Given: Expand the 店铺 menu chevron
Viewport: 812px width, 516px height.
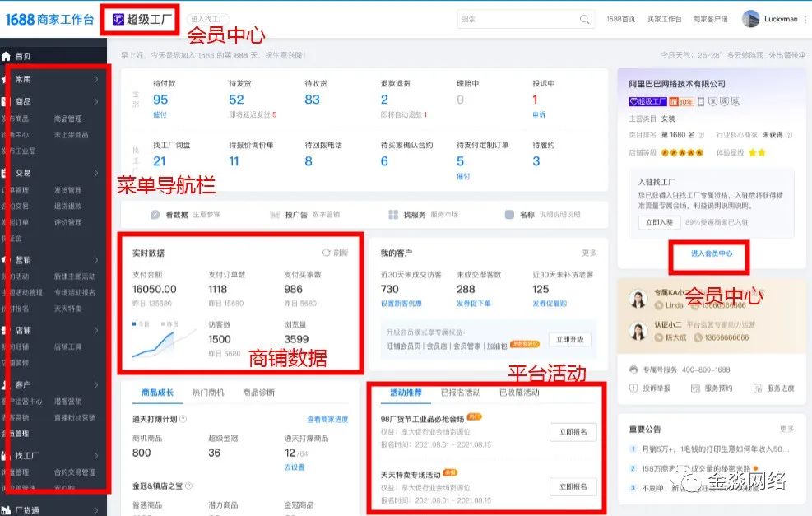Looking at the screenshot, I should pyautogui.click(x=96, y=330).
